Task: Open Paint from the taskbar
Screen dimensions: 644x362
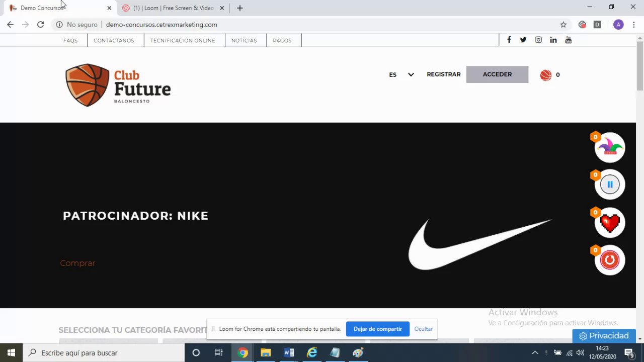Action: point(358,353)
